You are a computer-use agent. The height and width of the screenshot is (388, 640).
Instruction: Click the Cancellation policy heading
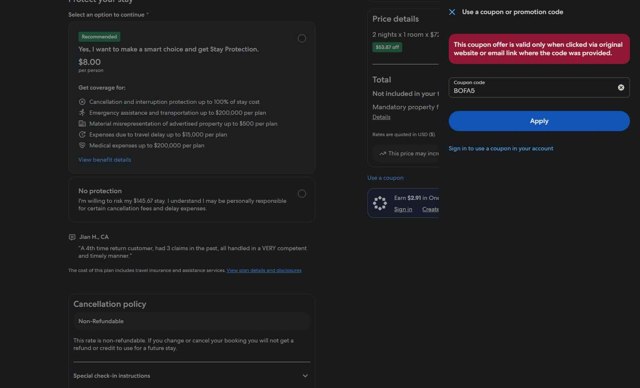coord(110,304)
